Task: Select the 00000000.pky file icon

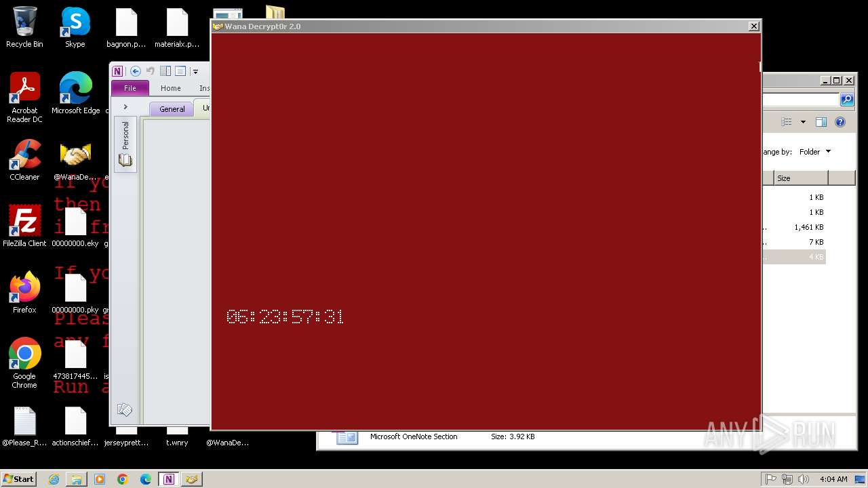Action: [x=75, y=293]
